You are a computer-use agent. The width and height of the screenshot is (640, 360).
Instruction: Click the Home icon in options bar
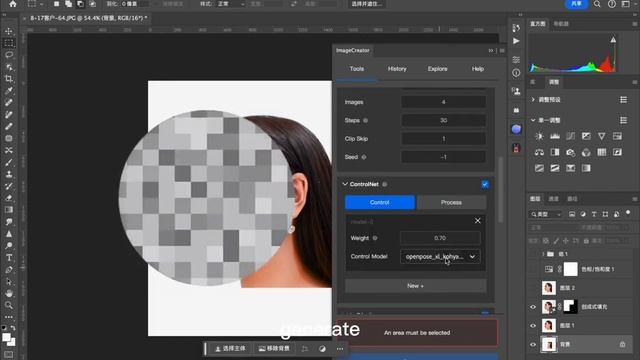pos(13,4)
